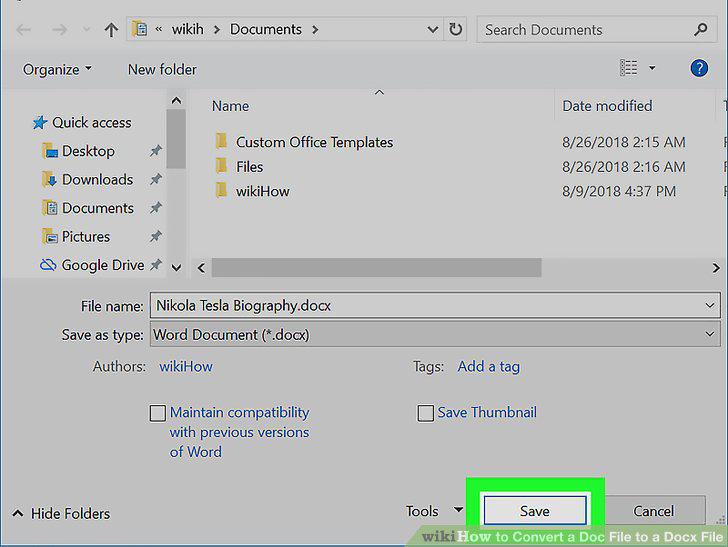The height and width of the screenshot is (547, 728).
Task: Click the Cancel button
Action: pos(653,511)
